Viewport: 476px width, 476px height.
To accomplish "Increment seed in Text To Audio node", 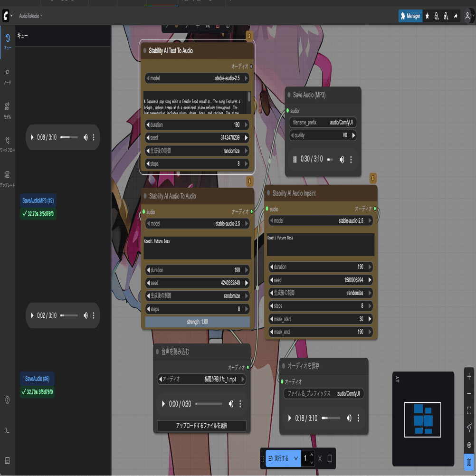I will pyautogui.click(x=246, y=137).
